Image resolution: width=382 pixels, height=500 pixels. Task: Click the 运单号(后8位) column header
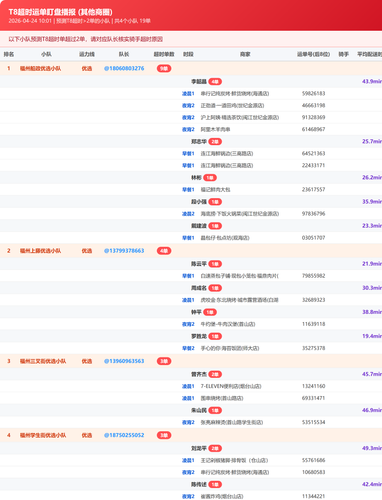coord(313,54)
